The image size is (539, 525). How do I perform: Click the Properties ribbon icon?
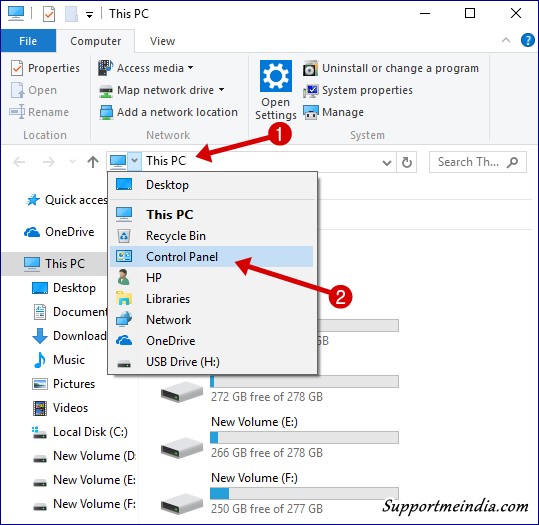(17, 68)
